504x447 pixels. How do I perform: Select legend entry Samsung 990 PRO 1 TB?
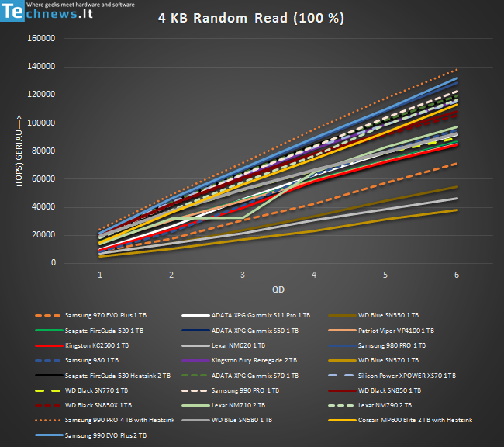[231, 390]
